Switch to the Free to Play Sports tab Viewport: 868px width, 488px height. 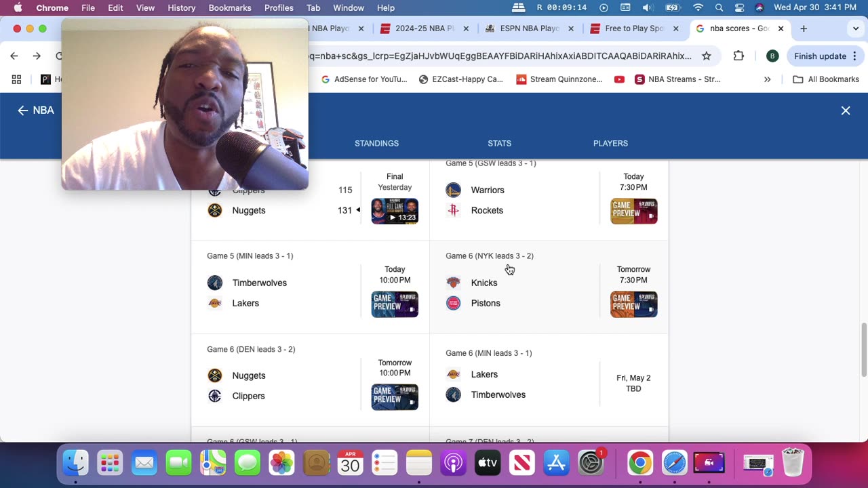click(x=634, y=28)
